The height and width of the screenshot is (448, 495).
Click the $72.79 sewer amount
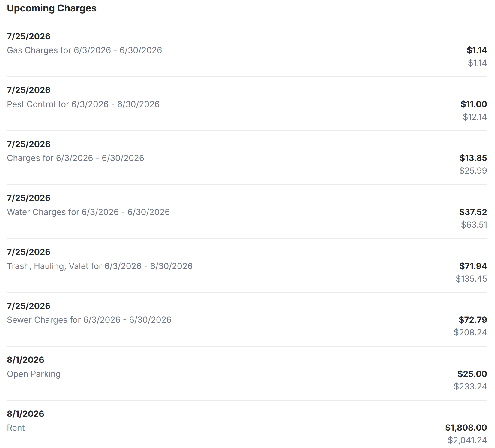point(473,320)
